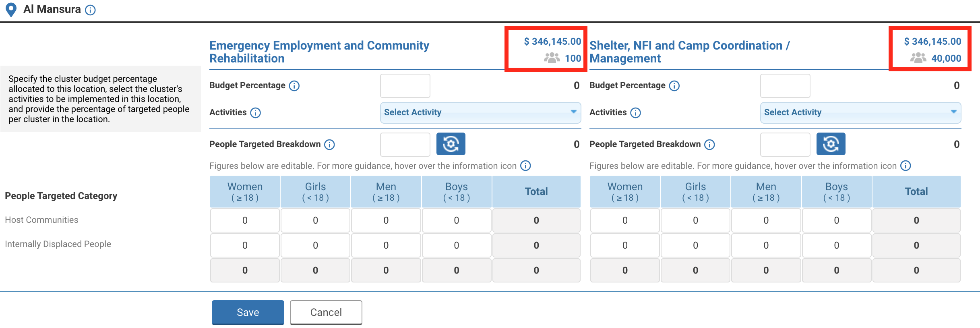Click refresh breakdown button under Emergency Employment

point(451,144)
